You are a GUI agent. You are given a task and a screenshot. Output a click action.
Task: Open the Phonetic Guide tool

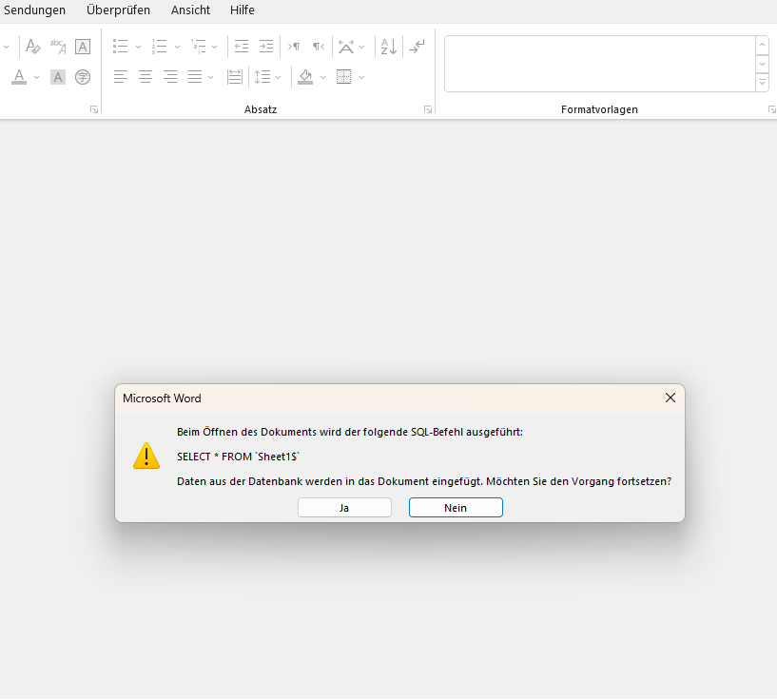point(58,47)
